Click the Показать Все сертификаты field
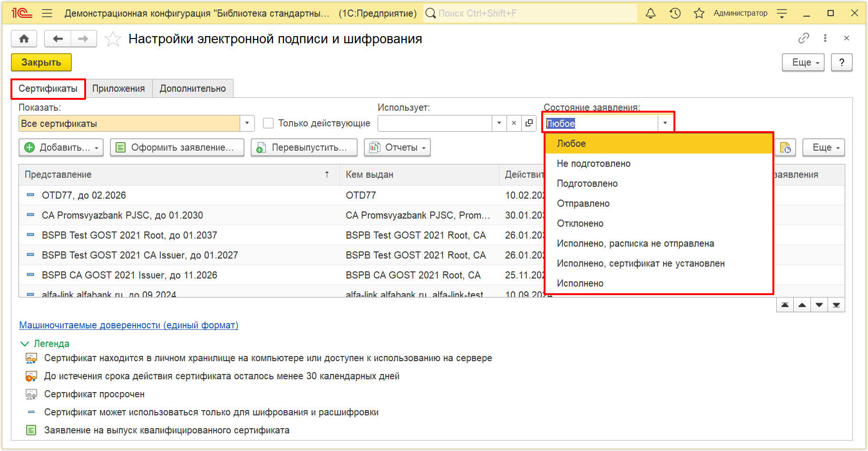The image size is (868, 451). [129, 123]
